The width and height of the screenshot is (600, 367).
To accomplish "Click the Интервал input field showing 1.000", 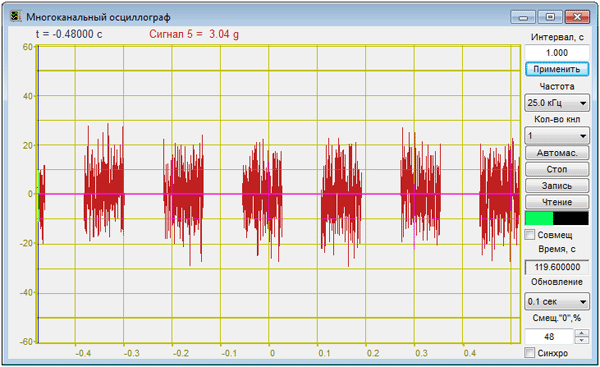I will pyautogui.click(x=557, y=52).
